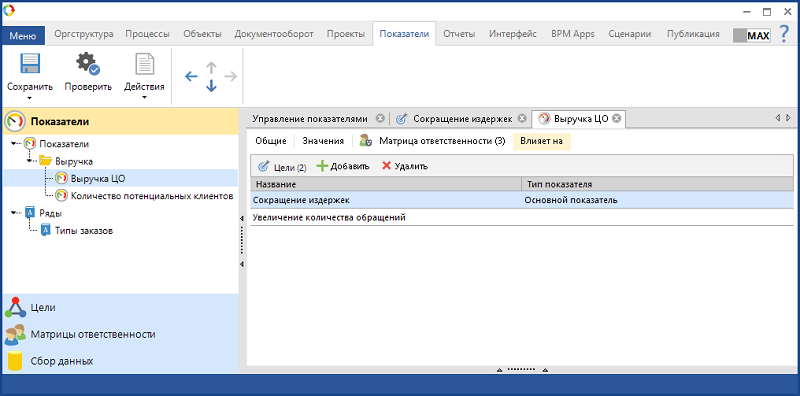Collapse the Выручка folder in tree
This screenshot has height=396, width=800.
coord(30,161)
